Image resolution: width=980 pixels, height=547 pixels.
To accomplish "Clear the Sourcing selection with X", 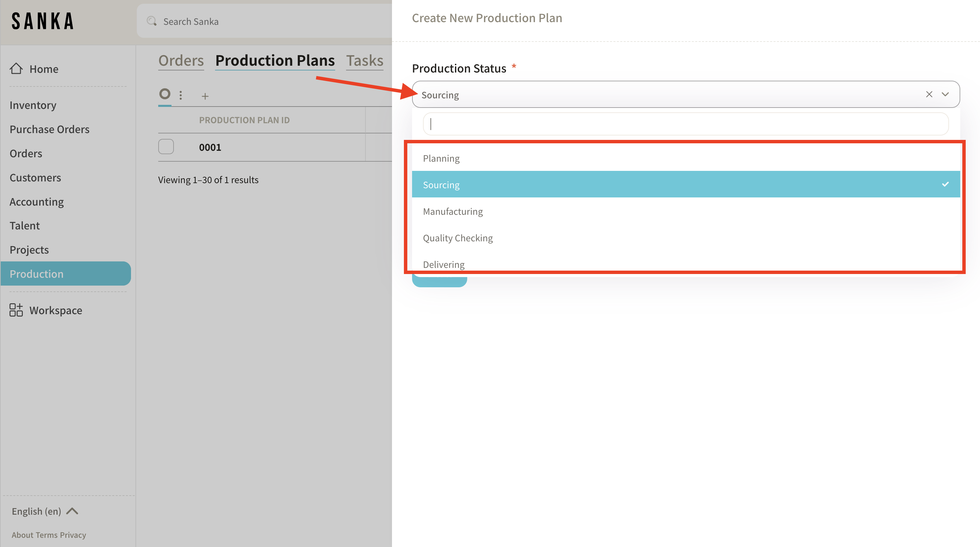I will 929,94.
